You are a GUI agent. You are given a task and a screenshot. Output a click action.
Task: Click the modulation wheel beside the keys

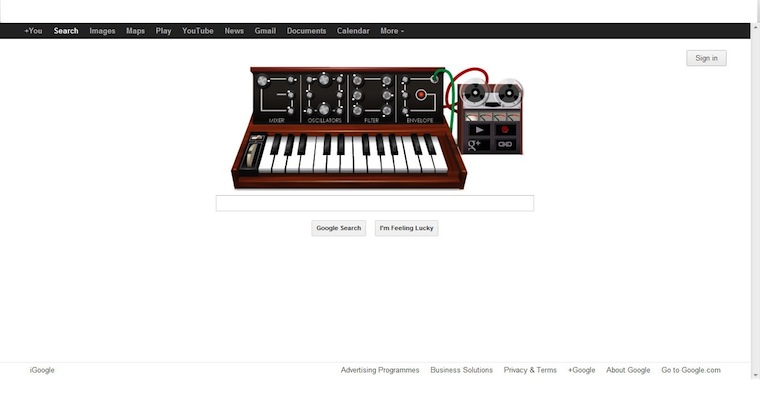250,156
